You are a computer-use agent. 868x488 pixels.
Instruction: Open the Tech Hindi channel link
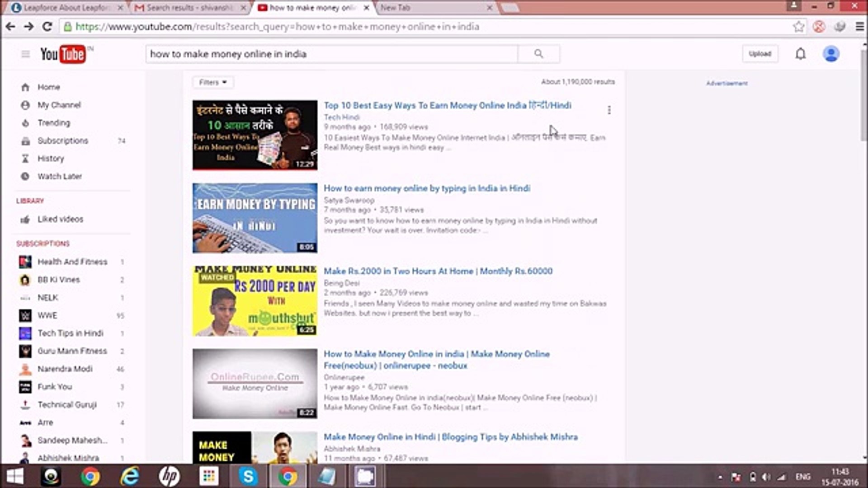coord(341,117)
